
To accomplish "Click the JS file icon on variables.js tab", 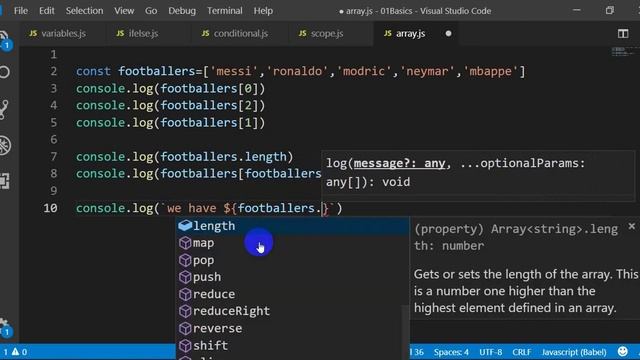I will click(x=33, y=33).
